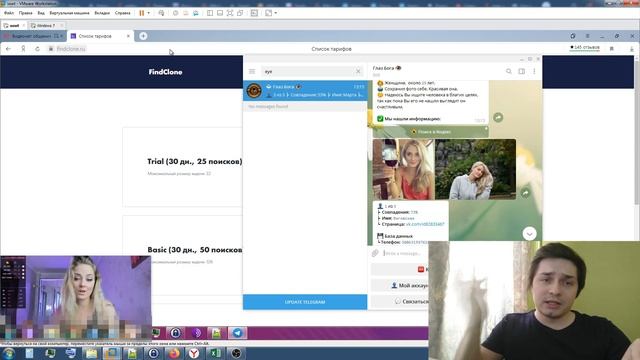
Task: Open the woman outdoors photo
Action: [x=476, y=169]
